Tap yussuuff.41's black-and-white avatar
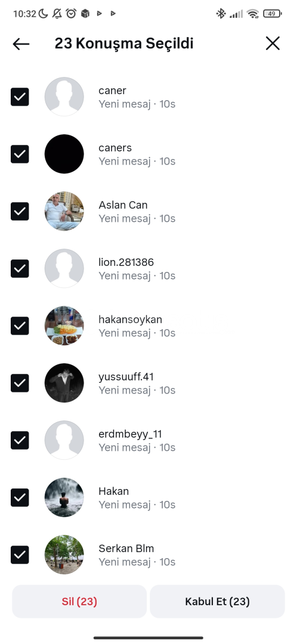This screenshot has width=297, height=644. point(64,383)
